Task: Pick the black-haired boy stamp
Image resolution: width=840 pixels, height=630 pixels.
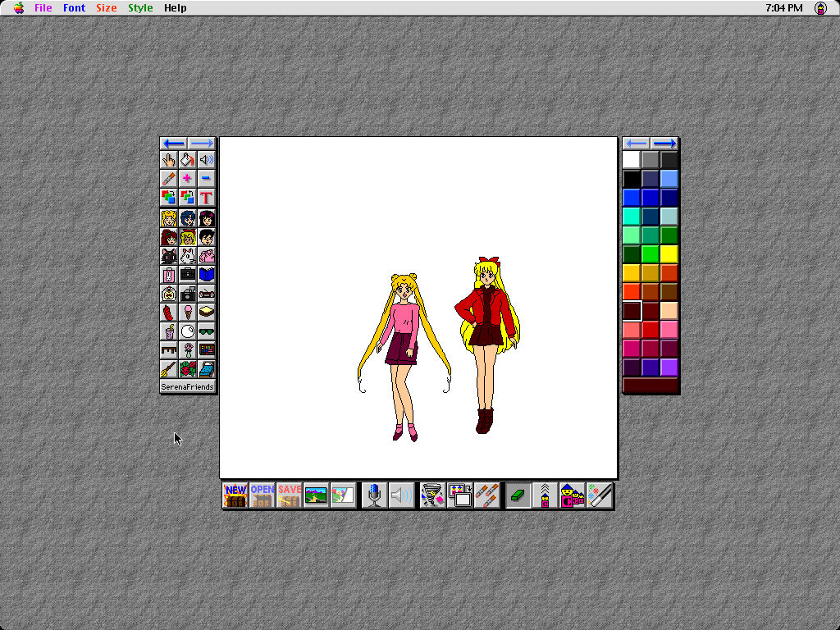Action: (x=206, y=237)
